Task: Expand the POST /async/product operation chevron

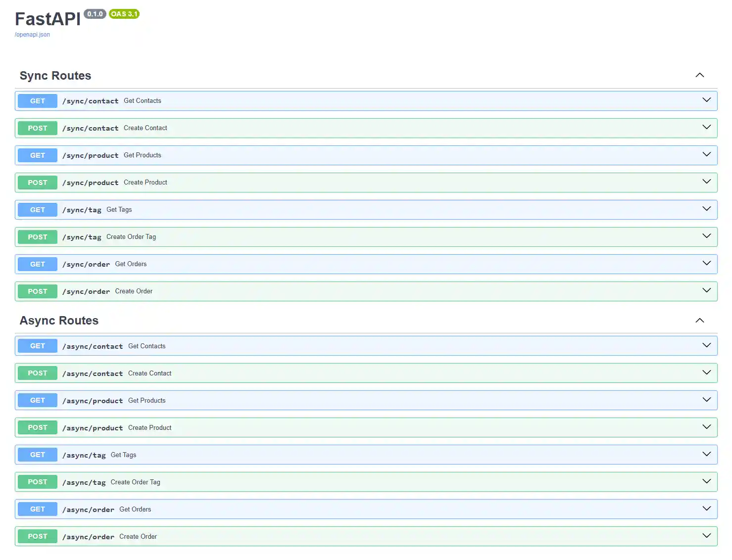Action: click(706, 426)
